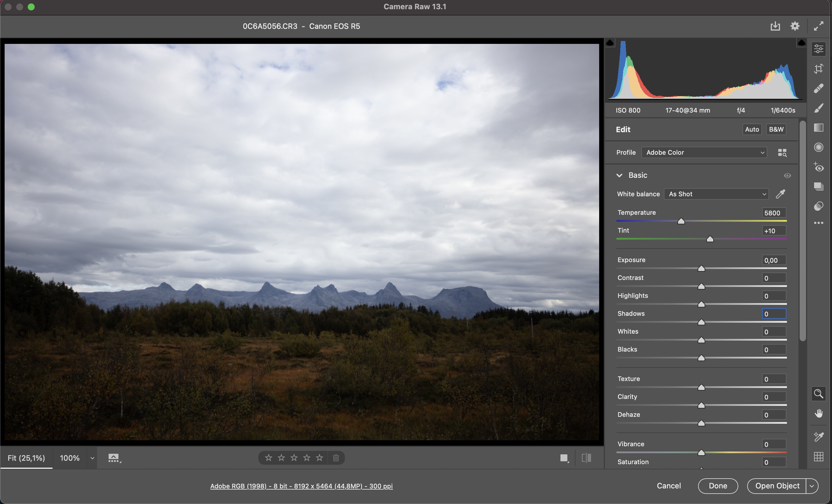Delete image with the trash icon
Viewport: 832px width, 504px height.
(x=336, y=458)
